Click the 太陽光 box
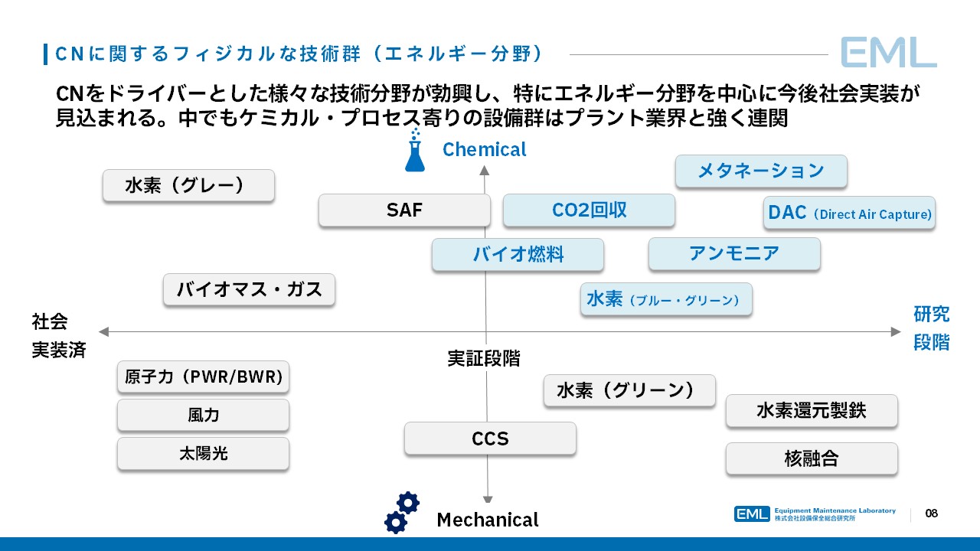This screenshot has height=551, width=980. point(203,453)
